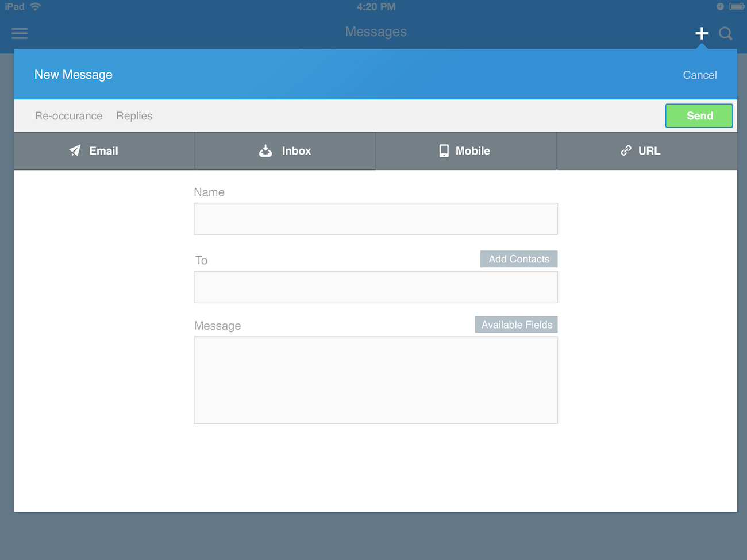
Task: Tap the clock icon in status bar
Action: coord(720,7)
